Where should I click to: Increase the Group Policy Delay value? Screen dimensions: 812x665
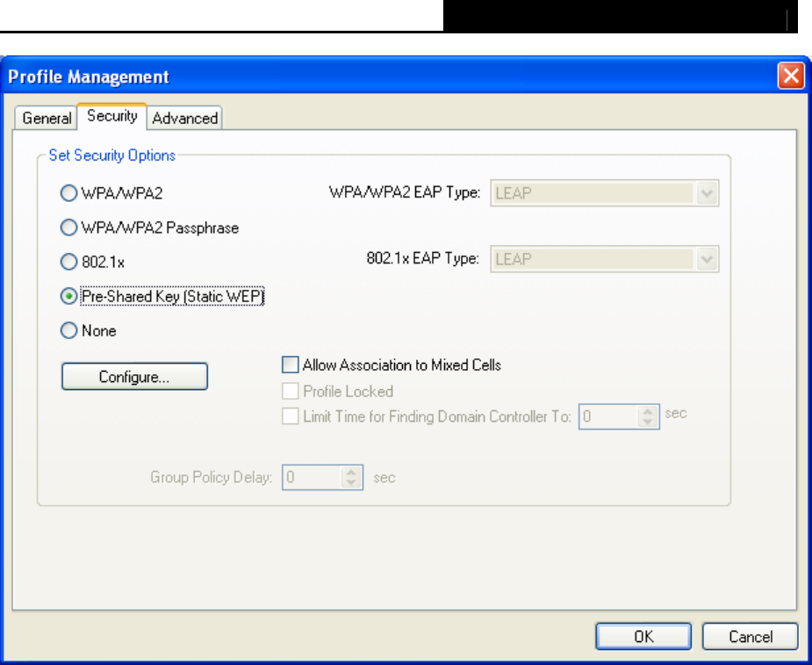pos(351,473)
